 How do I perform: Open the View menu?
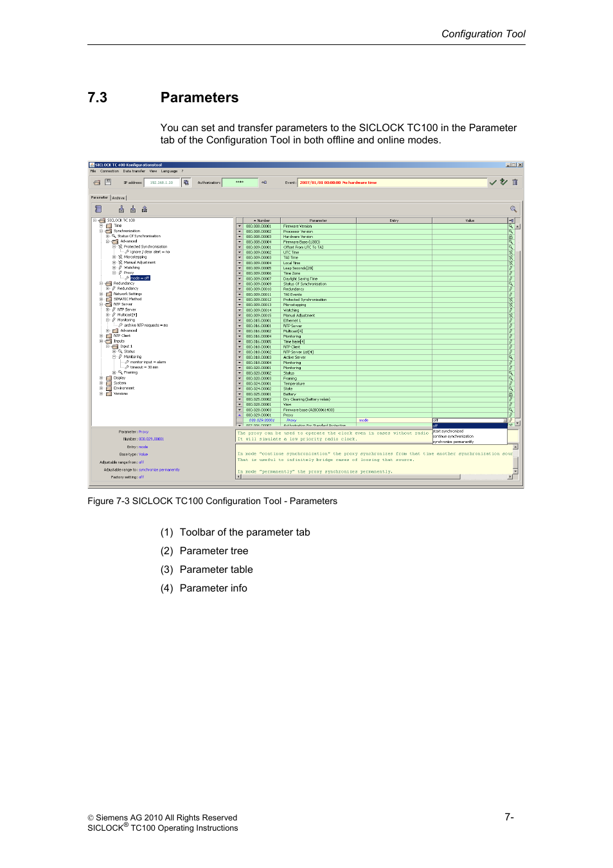coord(153,171)
